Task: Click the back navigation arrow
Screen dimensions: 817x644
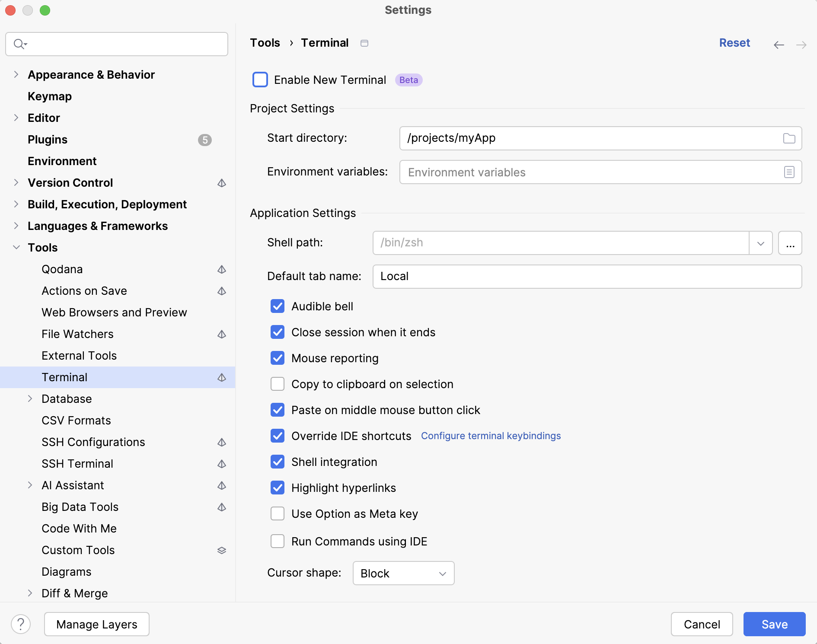Action: coord(779,45)
